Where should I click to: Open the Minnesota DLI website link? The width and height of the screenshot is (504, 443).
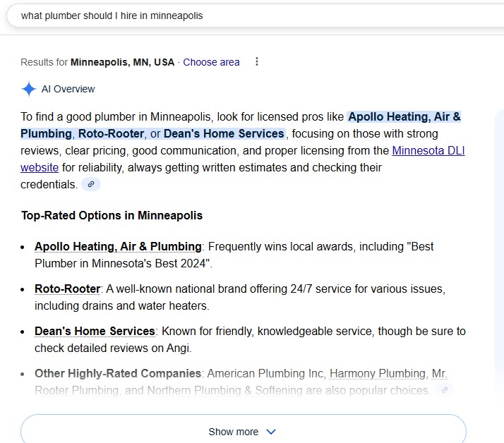(x=243, y=159)
